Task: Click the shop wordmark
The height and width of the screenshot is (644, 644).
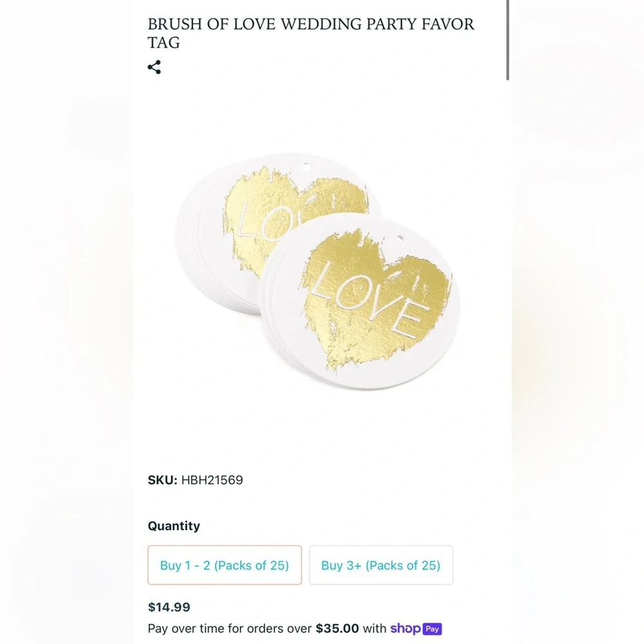Action: point(405,629)
